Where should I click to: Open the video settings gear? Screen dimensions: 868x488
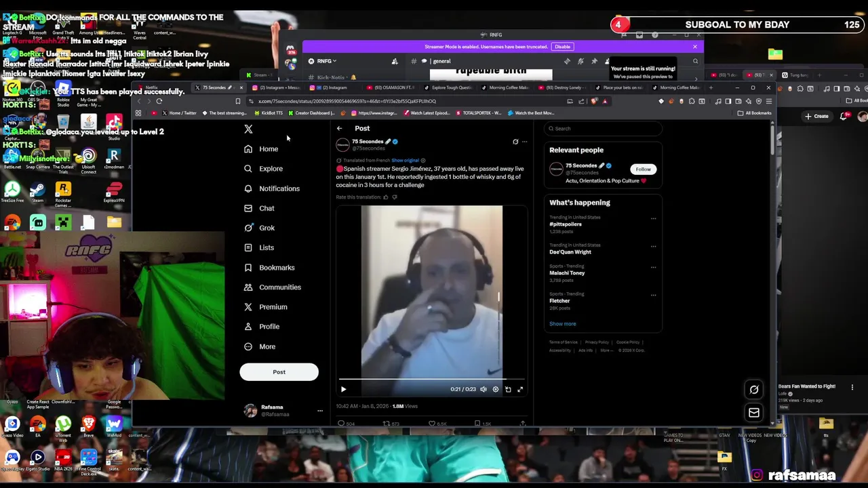tap(496, 389)
